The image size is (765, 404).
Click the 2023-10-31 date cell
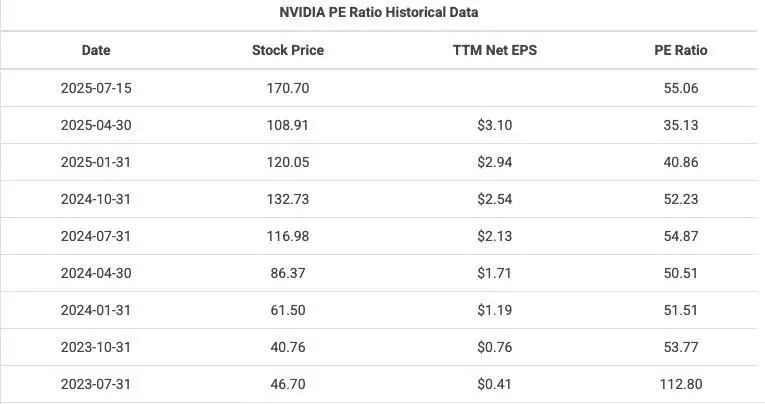[x=96, y=347]
